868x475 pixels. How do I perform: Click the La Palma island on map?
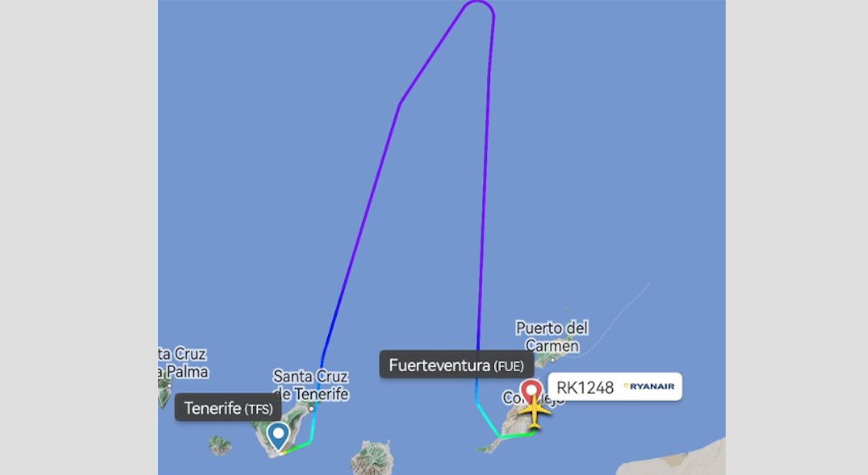coord(164,391)
